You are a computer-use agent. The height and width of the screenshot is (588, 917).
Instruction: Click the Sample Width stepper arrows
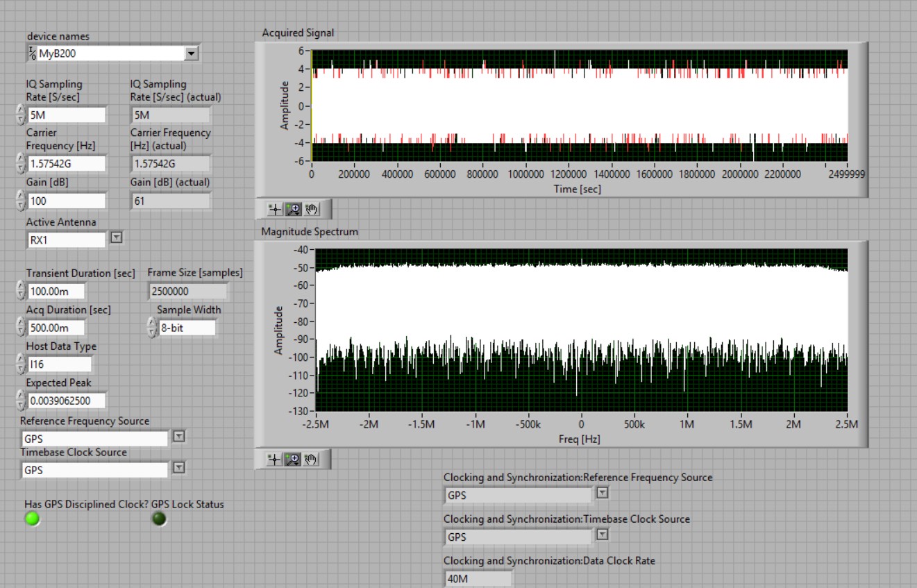click(152, 327)
